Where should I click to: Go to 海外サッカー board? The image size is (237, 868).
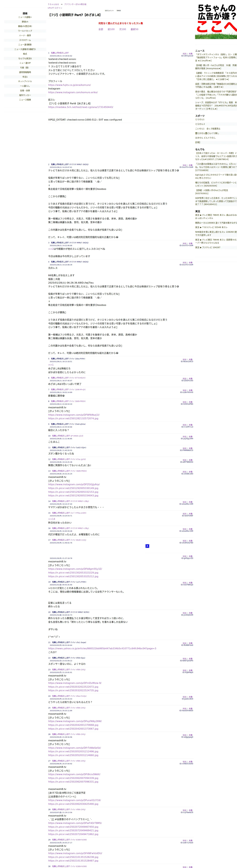(x=25, y=95)
